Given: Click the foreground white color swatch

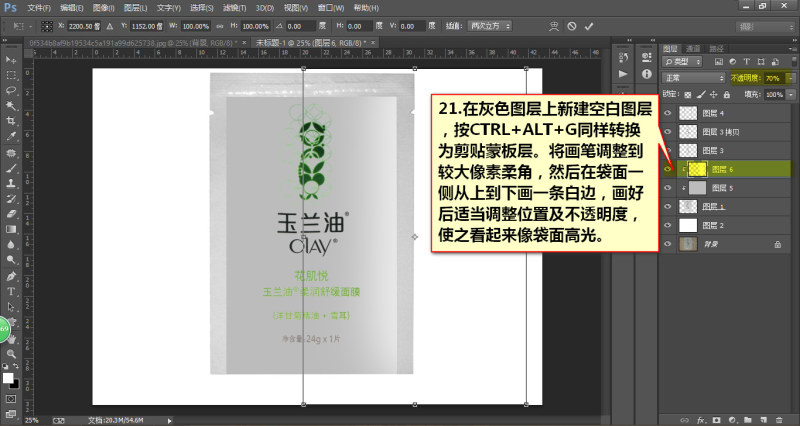Looking at the screenshot, I should (x=8, y=378).
